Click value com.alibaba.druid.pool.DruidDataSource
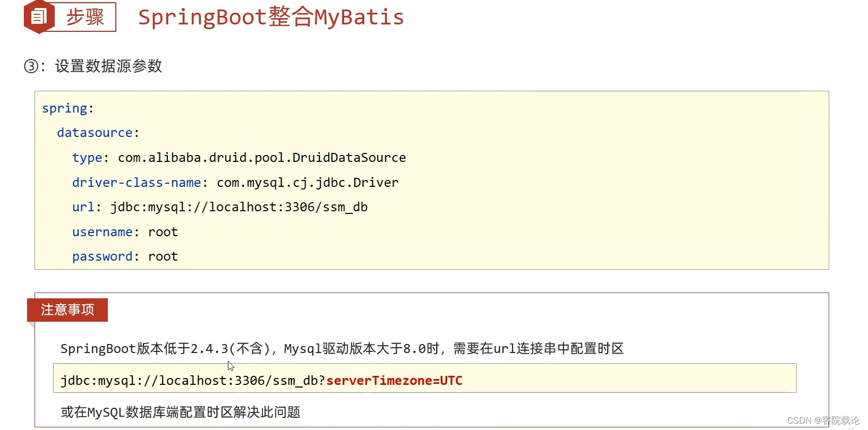This screenshot has height=430, width=868. (262, 158)
